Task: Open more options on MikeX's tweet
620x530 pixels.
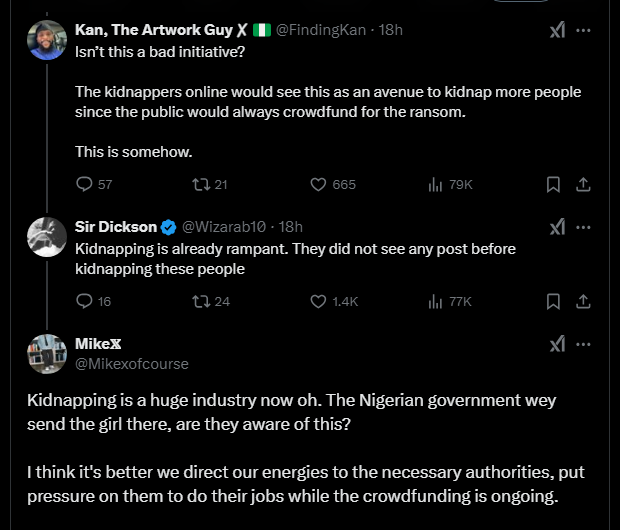Action: [584, 344]
